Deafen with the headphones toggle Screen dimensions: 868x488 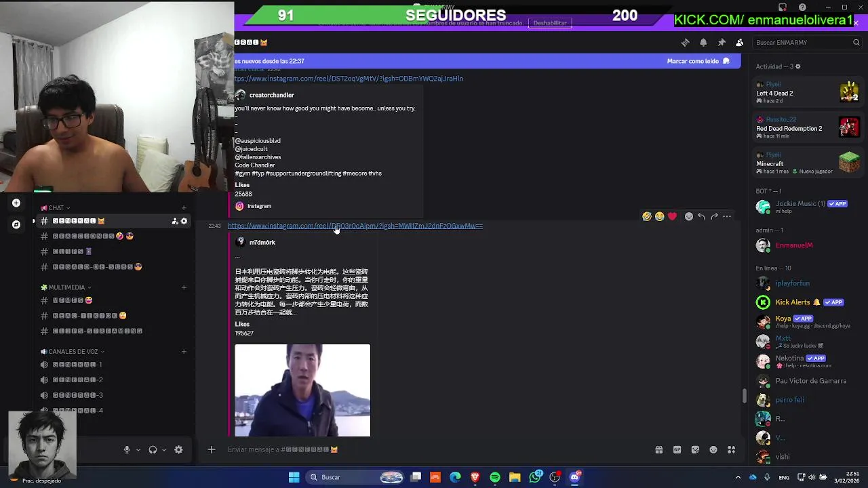[x=153, y=449]
